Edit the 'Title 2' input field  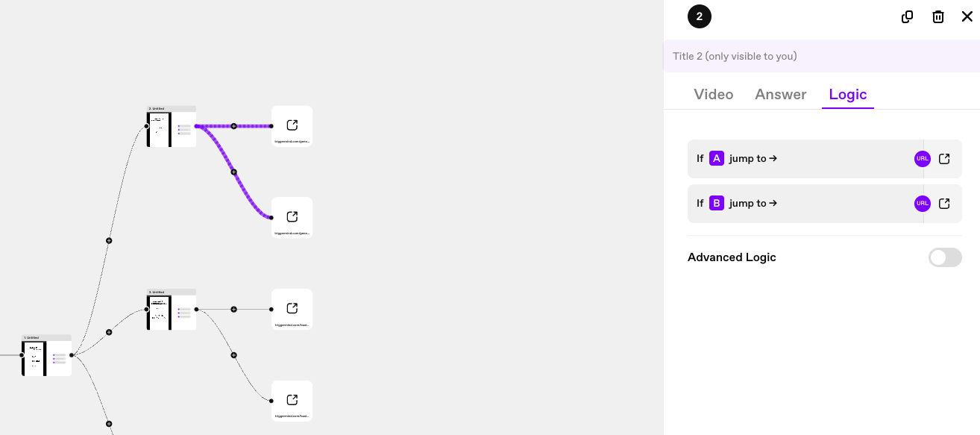click(820, 56)
